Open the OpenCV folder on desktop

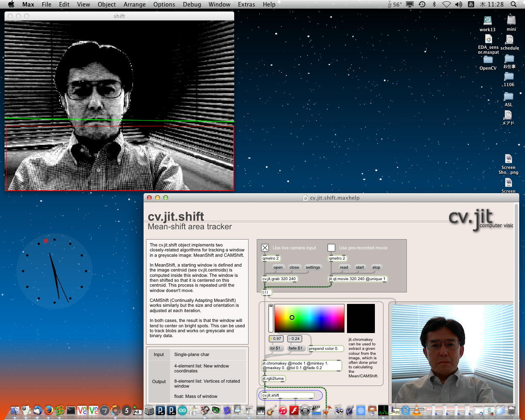pos(488,62)
